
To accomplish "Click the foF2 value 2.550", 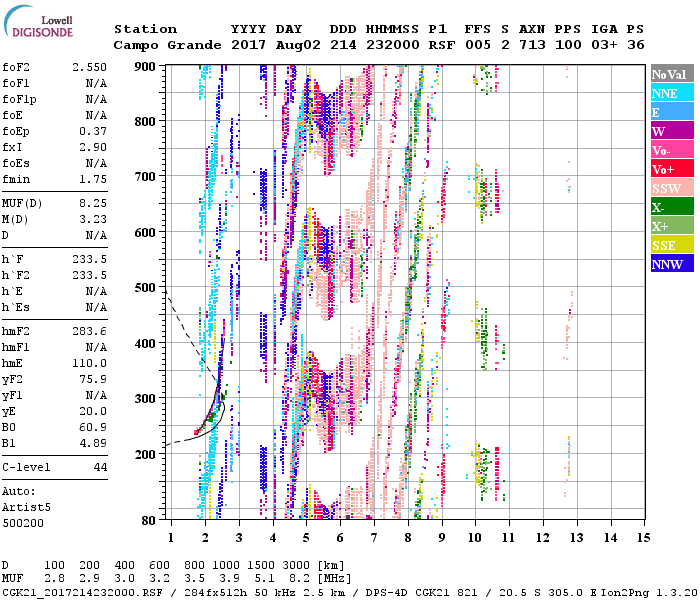I will point(89,67).
